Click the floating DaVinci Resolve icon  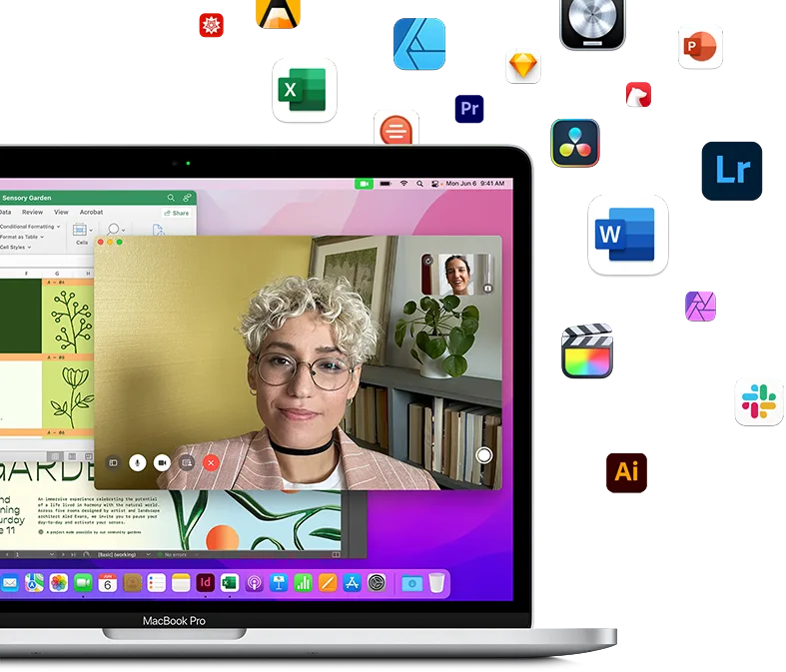coord(575,143)
